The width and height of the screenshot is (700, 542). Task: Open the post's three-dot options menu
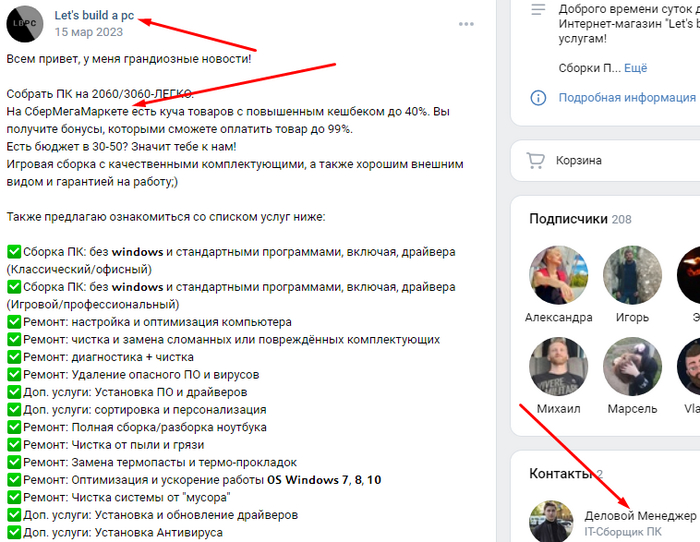tap(466, 24)
